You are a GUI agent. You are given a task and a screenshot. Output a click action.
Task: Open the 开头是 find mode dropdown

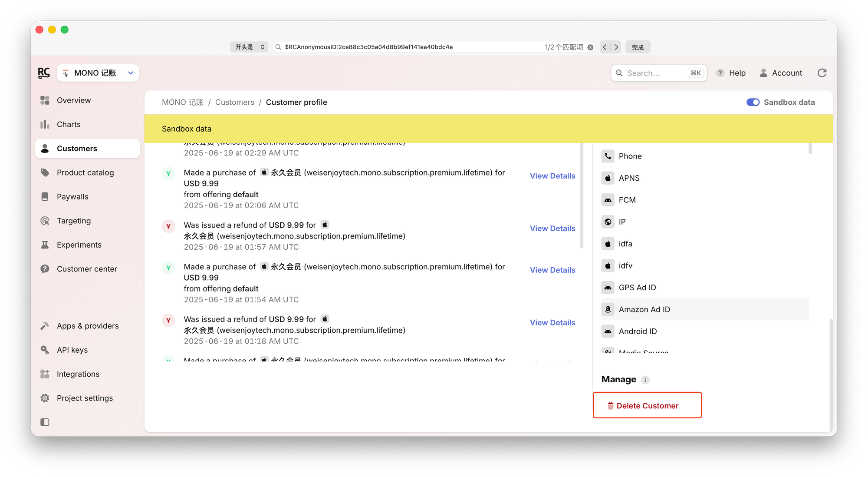[249, 47]
